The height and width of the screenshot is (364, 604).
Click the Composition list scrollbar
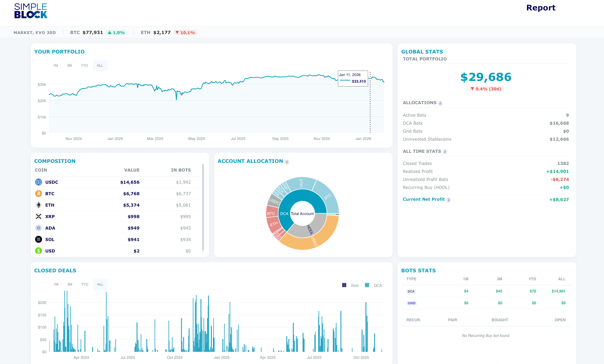pyautogui.click(x=203, y=207)
